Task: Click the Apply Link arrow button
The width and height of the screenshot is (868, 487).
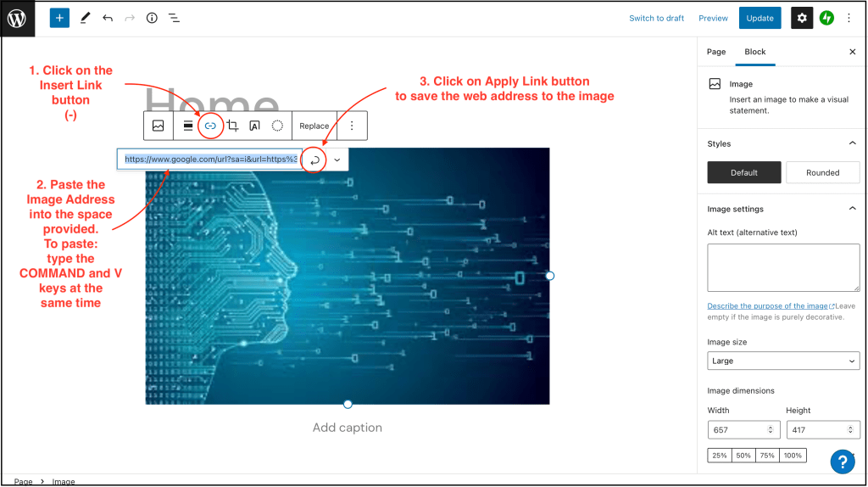Action: 314,160
